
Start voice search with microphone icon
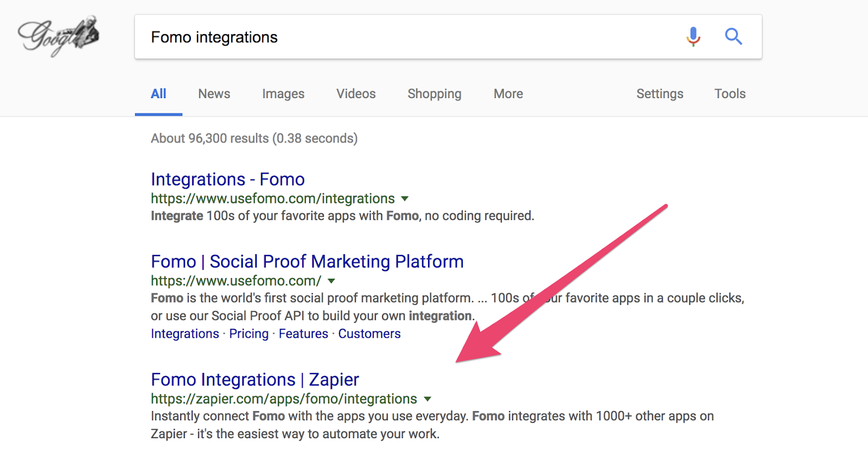point(693,36)
